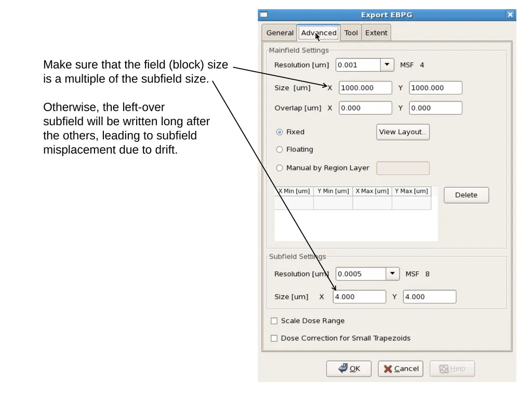532x399 pixels.
Task: Open the Extent tab
Action: (x=376, y=33)
